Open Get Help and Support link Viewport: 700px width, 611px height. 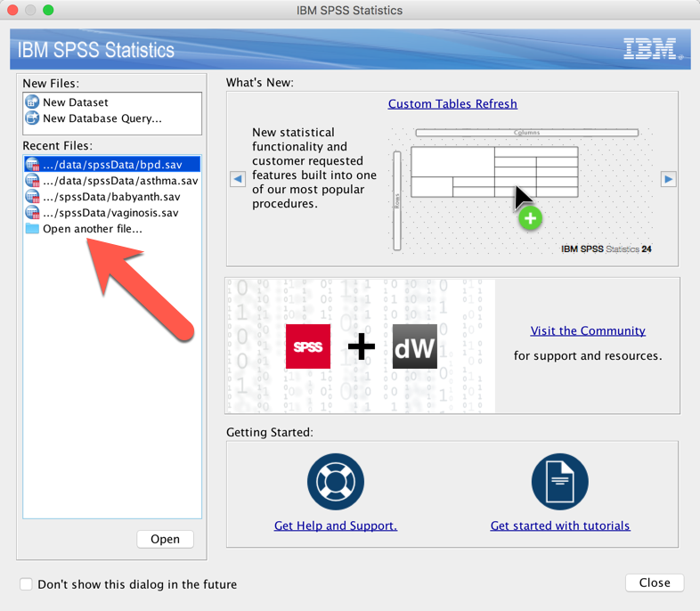[335, 525]
